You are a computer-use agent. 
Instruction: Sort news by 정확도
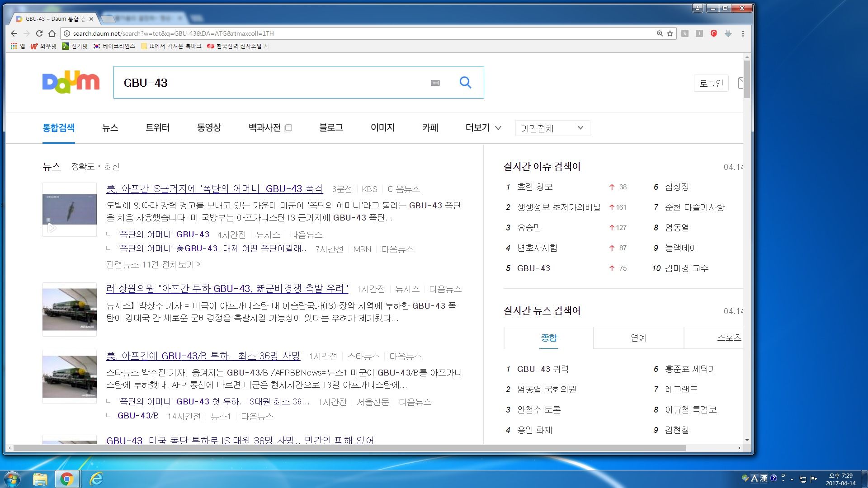tap(83, 167)
